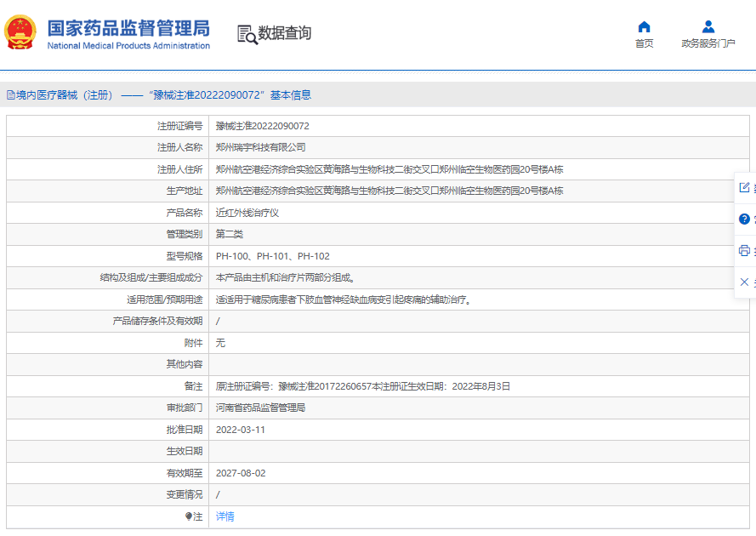Click management class 第二类
Image resolution: width=756 pixels, height=536 pixels.
[x=229, y=234]
